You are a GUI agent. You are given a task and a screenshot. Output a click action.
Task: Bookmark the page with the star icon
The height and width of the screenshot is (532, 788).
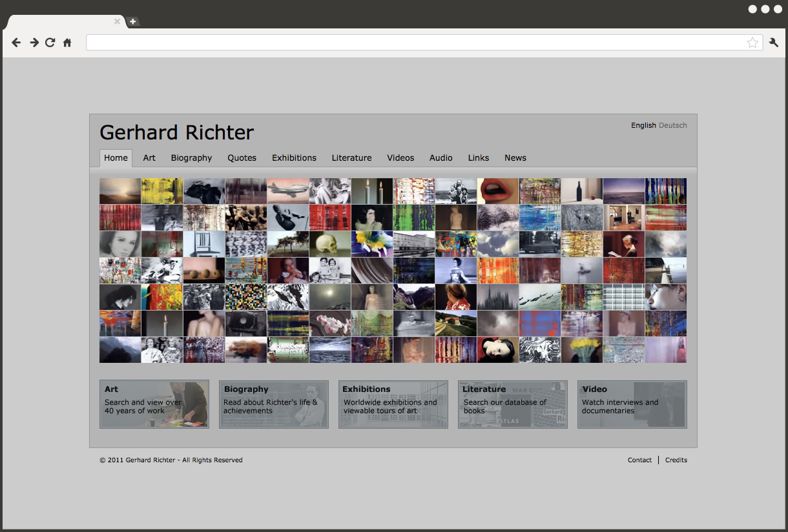coord(752,43)
